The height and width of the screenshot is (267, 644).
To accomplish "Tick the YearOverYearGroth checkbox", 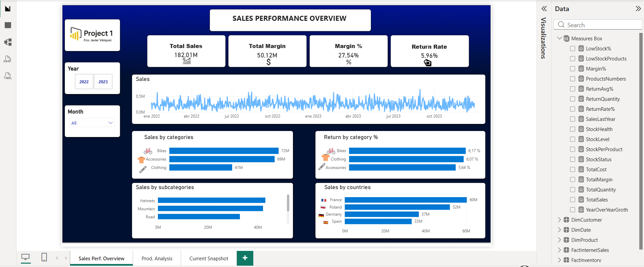I will tap(572, 210).
